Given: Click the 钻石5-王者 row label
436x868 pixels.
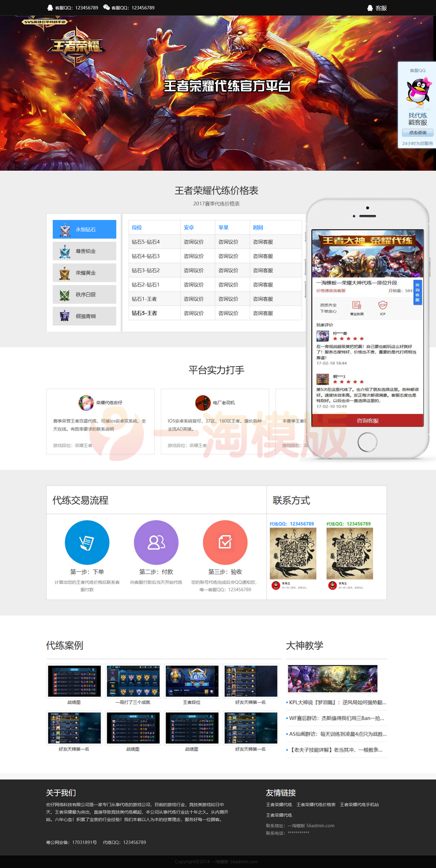Looking at the screenshot, I should click(144, 313).
